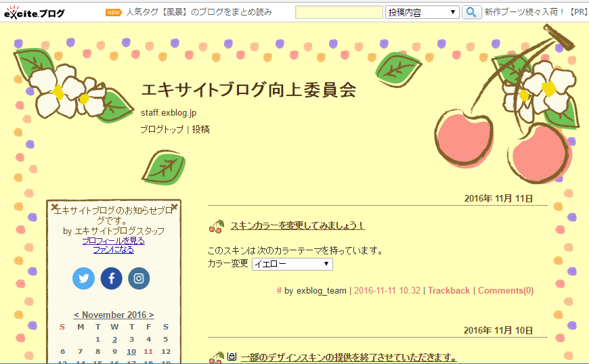Image resolution: width=589 pixels, height=364 pixels.
Task: Click November 2016 calendar heading
Action: point(114,315)
